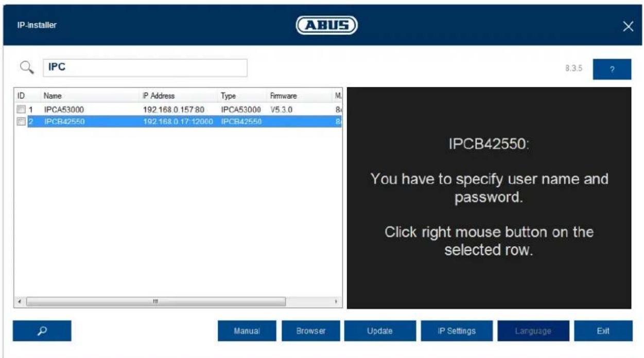Sort list by ID column header

21,96
